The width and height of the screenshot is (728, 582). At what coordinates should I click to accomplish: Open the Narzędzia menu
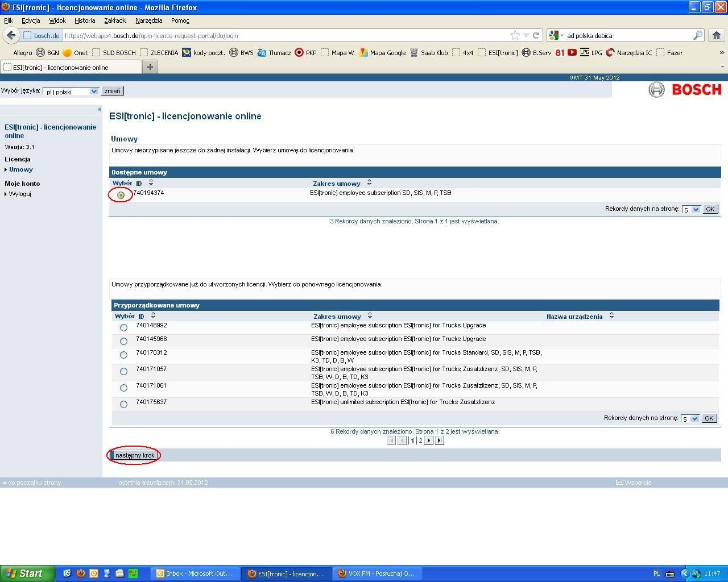(x=149, y=20)
